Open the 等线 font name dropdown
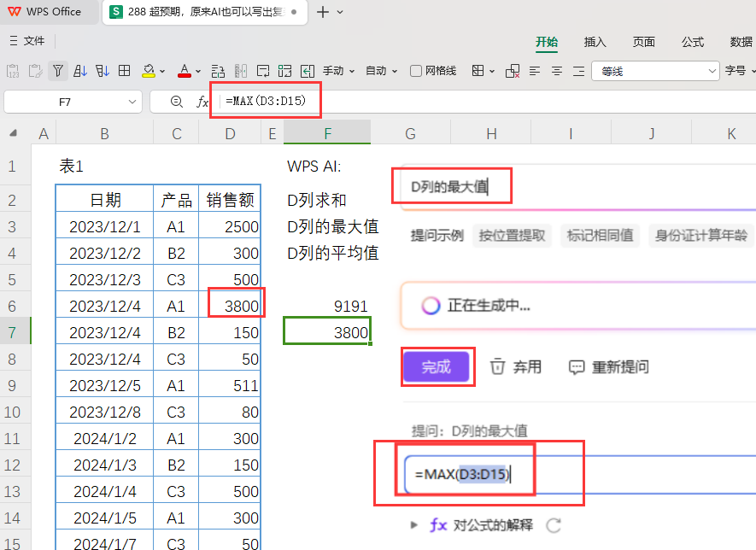Image resolution: width=756 pixels, height=550 pixels. coord(712,72)
